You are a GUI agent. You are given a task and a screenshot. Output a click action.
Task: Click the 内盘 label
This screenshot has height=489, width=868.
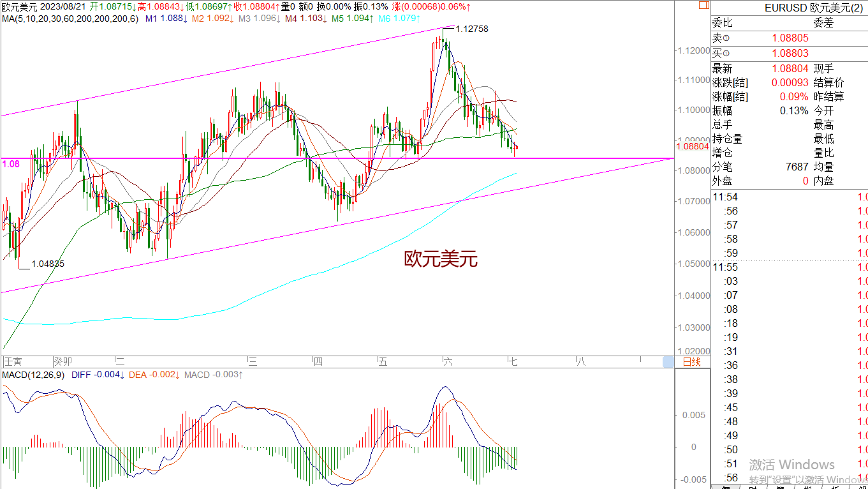pos(824,181)
